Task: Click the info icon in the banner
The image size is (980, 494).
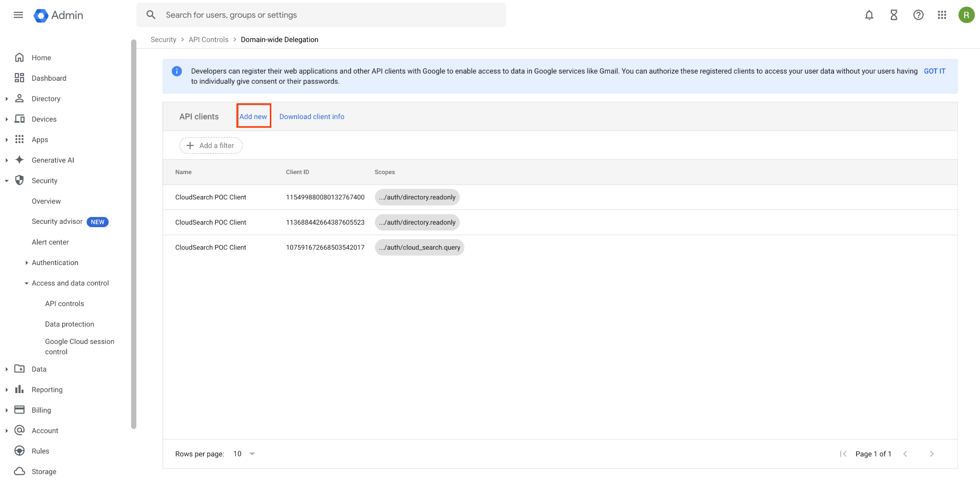Action: pyautogui.click(x=177, y=71)
